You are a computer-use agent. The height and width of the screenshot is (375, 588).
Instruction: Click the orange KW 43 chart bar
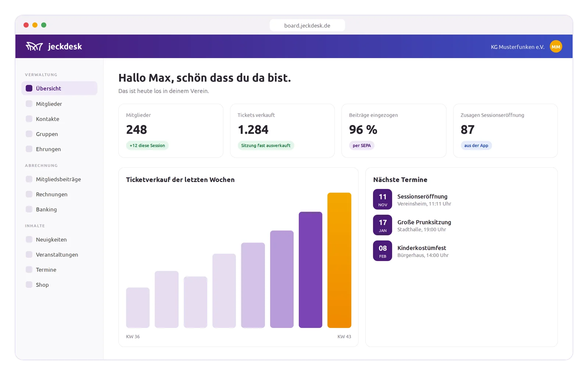(339, 260)
